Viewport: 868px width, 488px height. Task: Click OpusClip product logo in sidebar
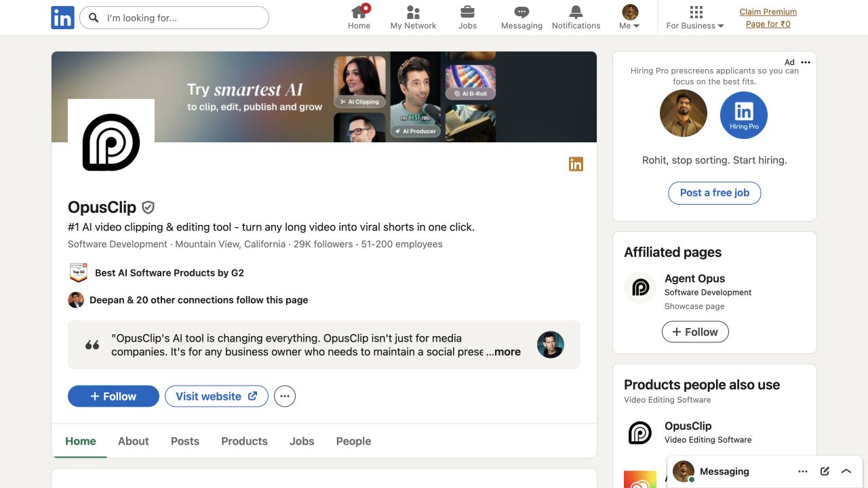tap(640, 432)
